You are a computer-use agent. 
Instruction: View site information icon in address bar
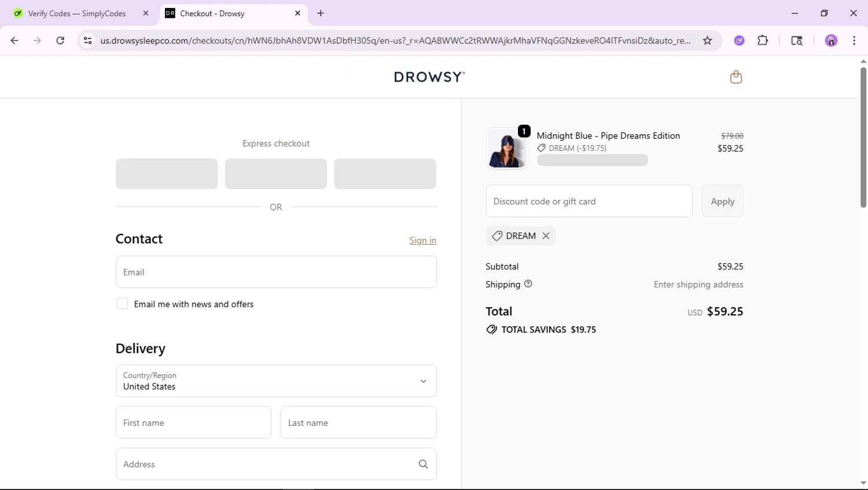(x=88, y=40)
